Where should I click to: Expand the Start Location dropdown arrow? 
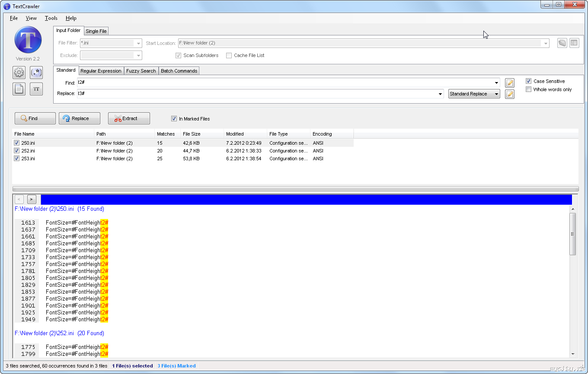coord(546,43)
